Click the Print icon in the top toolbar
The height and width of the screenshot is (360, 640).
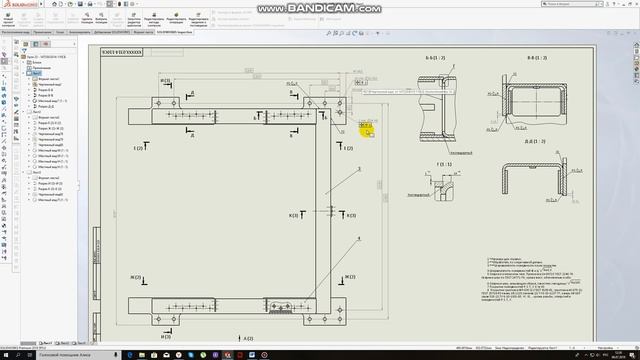coord(90,4)
